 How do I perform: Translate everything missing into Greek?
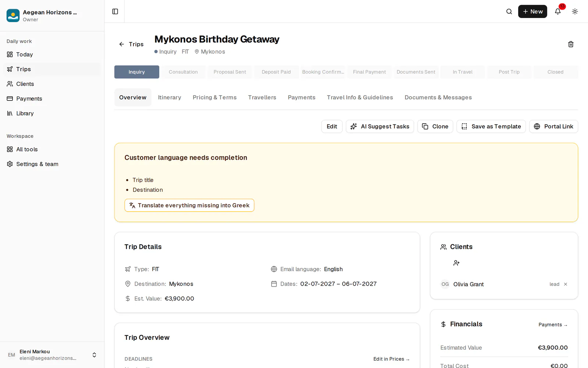(189, 205)
